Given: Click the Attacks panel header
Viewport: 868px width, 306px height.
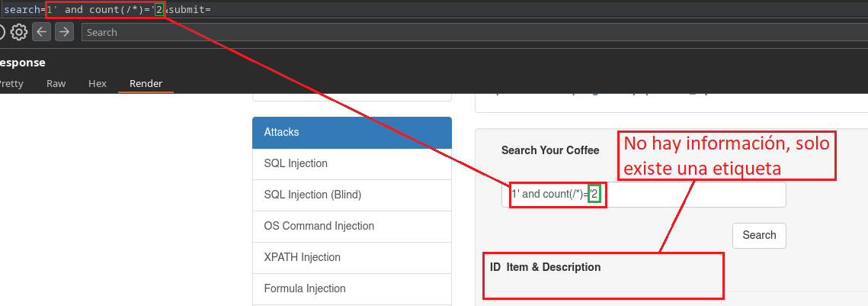Looking at the screenshot, I should pyautogui.click(x=352, y=133).
